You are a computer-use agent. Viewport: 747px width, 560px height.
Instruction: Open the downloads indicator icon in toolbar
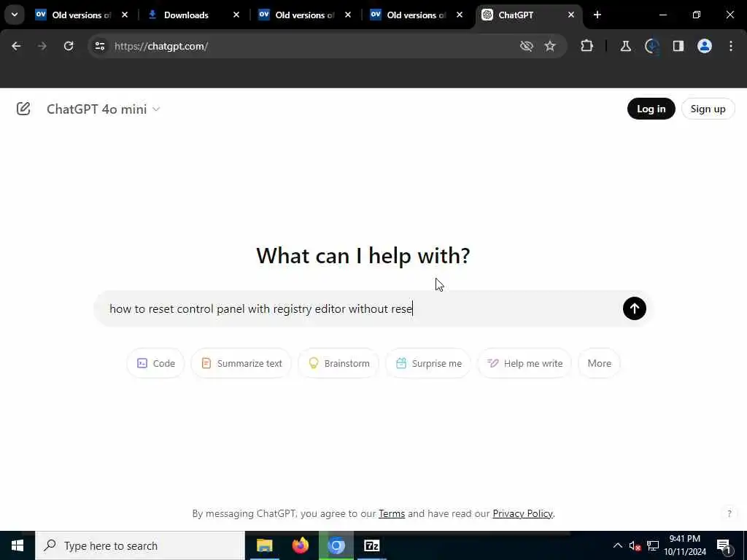pyautogui.click(x=651, y=46)
